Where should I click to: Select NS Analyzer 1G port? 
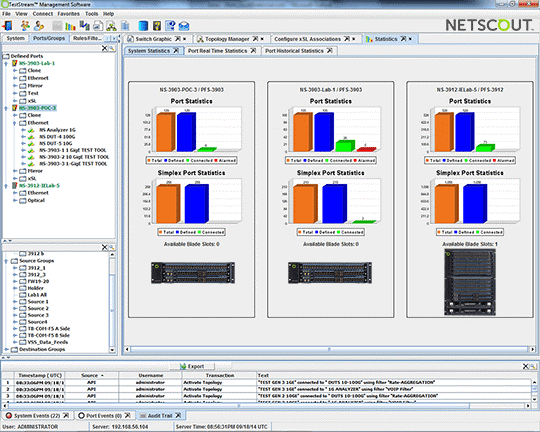click(x=57, y=130)
